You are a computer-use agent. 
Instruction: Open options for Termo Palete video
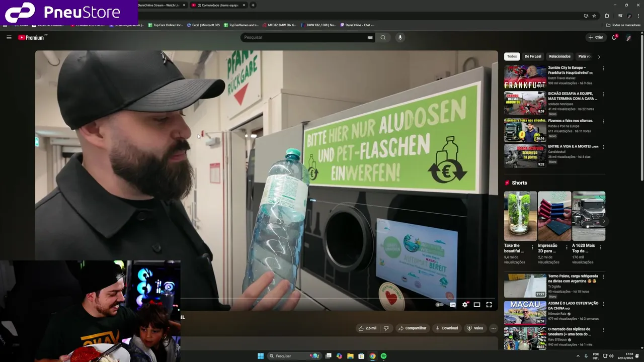coord(603,277)
